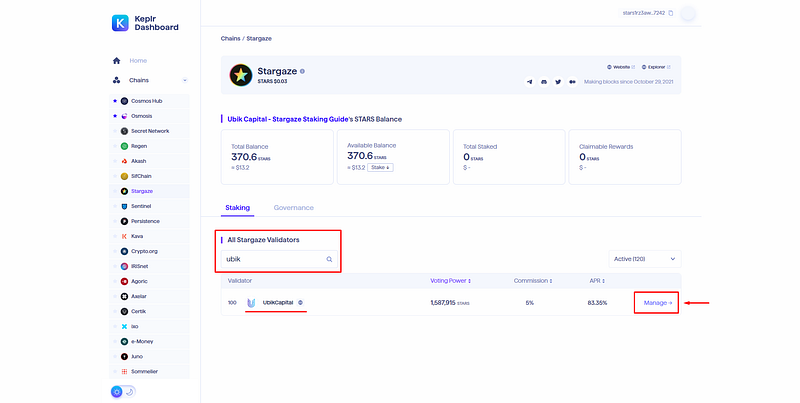Switch to dark mode moon icon
This screenshot has width=800, height=403.
[x=130, y=392]
